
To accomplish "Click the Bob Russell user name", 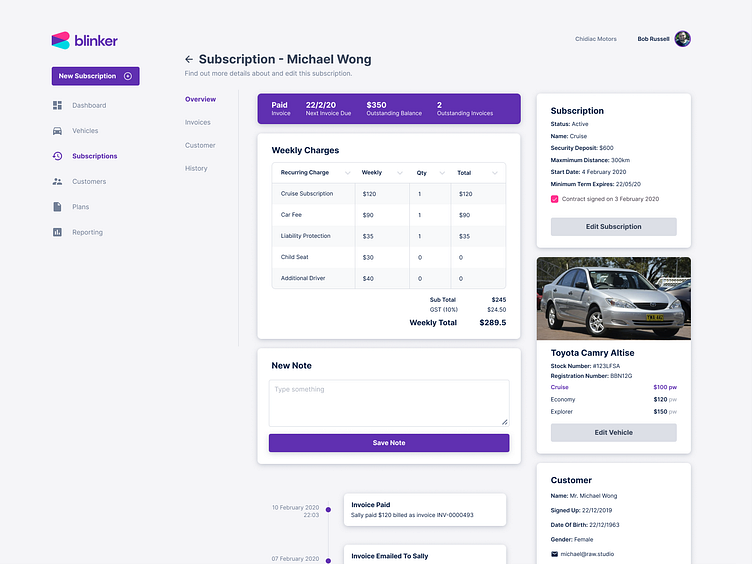I will coord(653,39).
